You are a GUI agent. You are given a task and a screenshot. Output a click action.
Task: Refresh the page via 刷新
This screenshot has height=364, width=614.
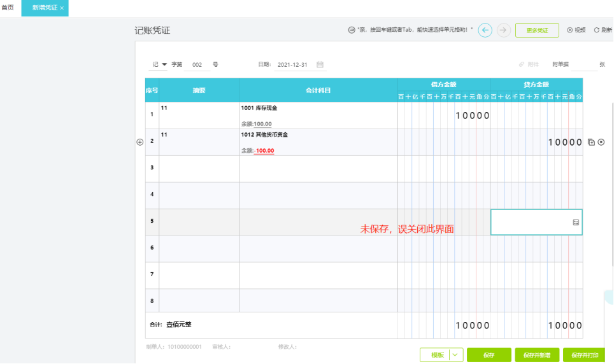tap(603, 30)
